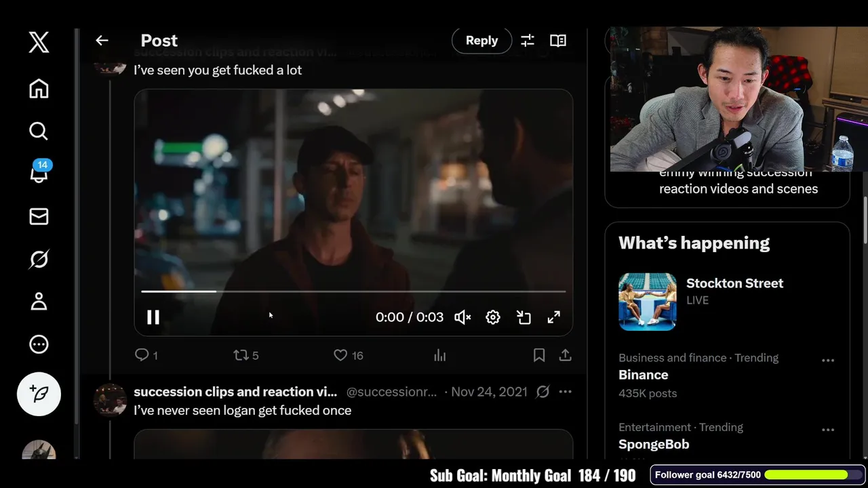The width and height of the screenshot is (868, 488).
Task: Click the 0:00 / 0:03 video time
Action: [x=410, y=317]
